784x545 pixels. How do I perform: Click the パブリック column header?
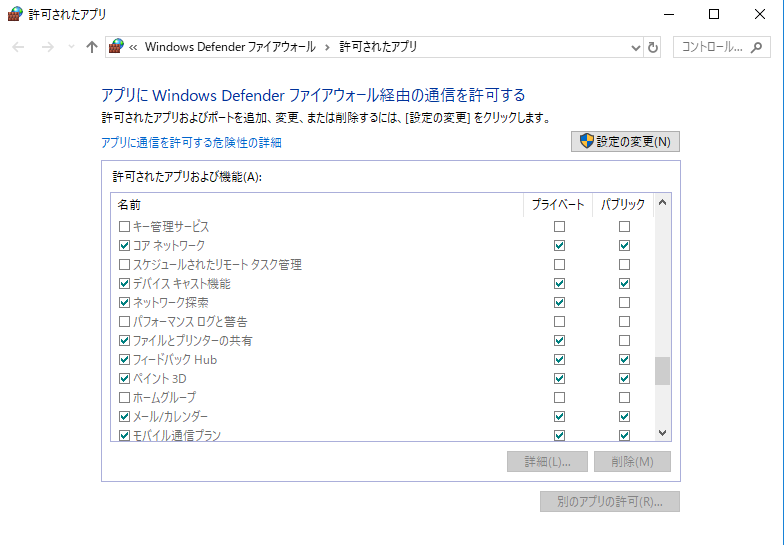coord(623,204)
